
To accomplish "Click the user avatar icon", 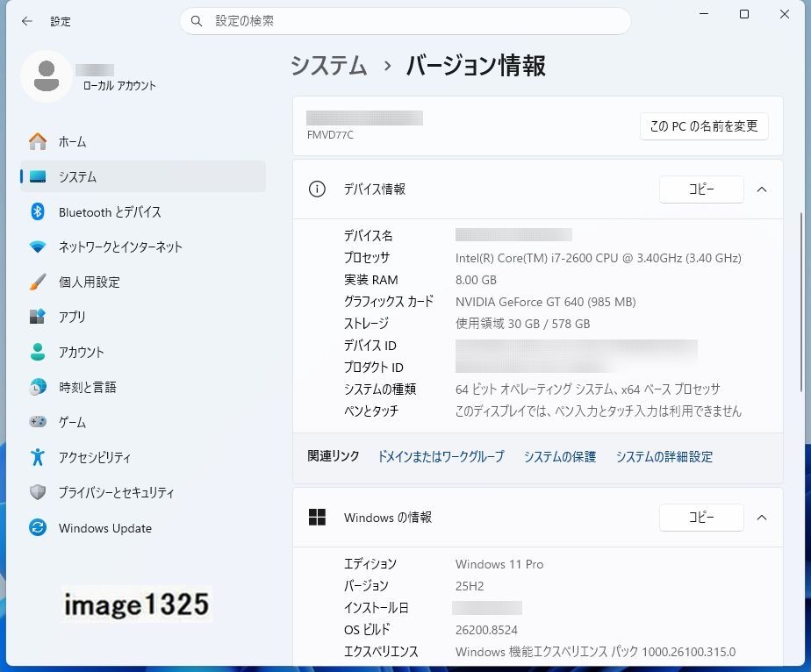I will click(x=47, y=76).
